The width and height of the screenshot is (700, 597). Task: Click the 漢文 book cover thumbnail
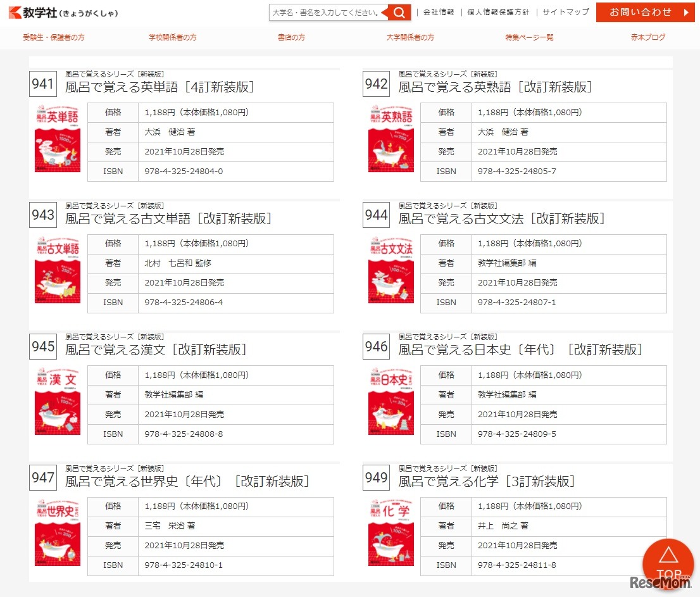pos(58,401)
